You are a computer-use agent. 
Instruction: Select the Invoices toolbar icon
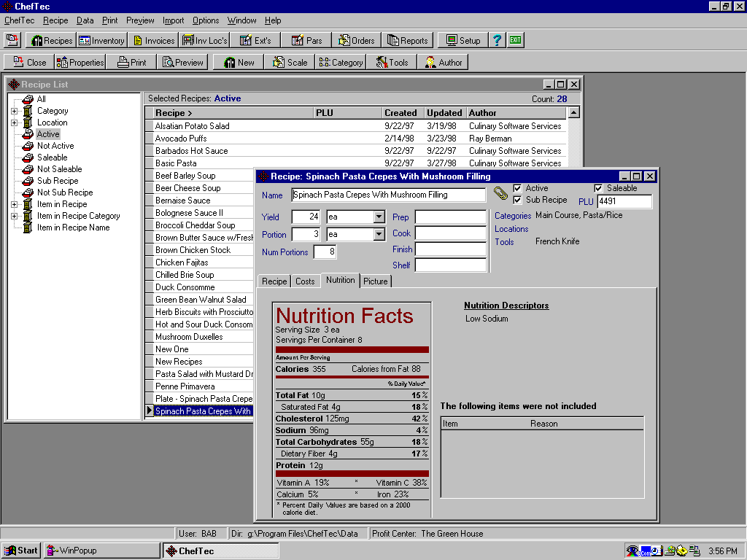click(x=153, y=40)
